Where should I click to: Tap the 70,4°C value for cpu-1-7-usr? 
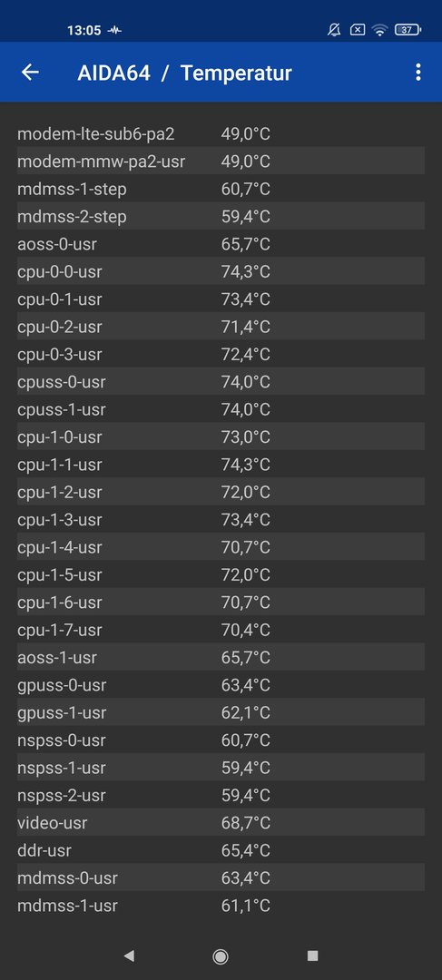tap(246, 630)
